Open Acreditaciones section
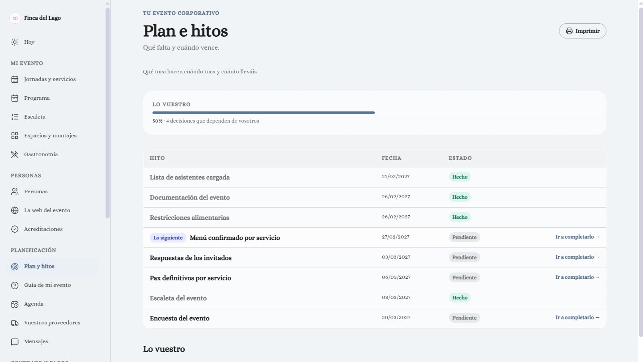644x362 pixels. click(x=53, y=229)
